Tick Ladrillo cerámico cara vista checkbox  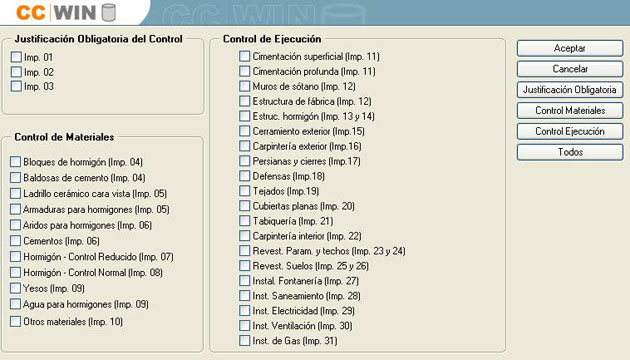[15, 193]
